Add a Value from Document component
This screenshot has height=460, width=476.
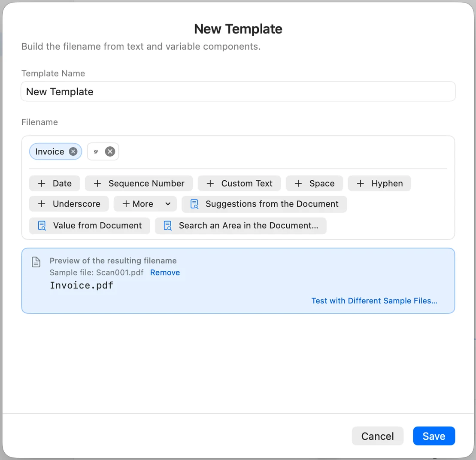90,225
